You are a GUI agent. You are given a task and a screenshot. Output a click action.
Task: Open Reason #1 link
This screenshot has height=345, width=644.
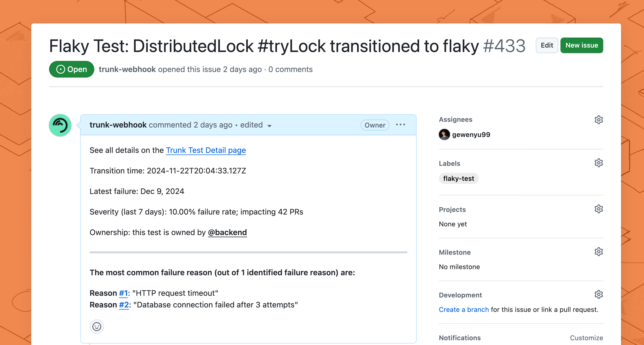coord(123,293)
